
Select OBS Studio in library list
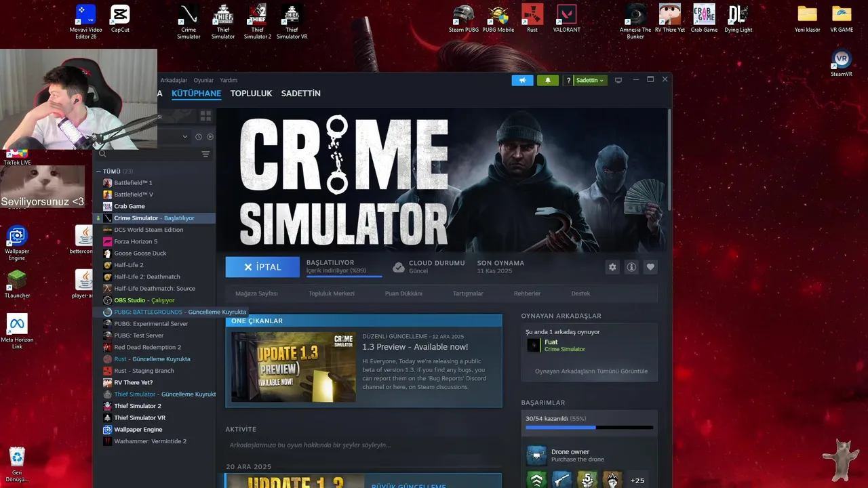click(x=154, y=300)
